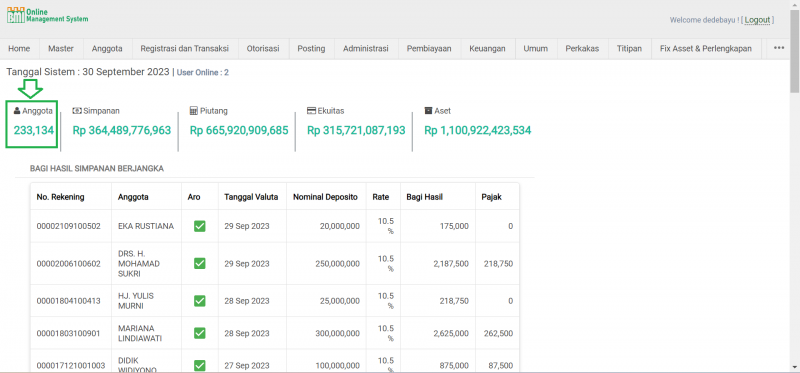Image resolution: width=800 pixels, height=373 pixels.
Task: Expand the Fix Asset & Perlengkapan menu
Action: coord(706,48)
